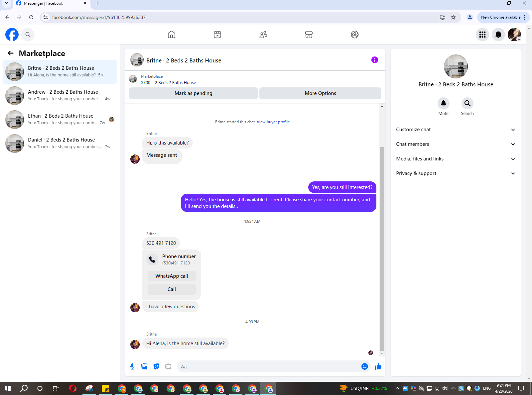Open the ENG language indicator
Screen dimensions: 532x395
(487, 388)
